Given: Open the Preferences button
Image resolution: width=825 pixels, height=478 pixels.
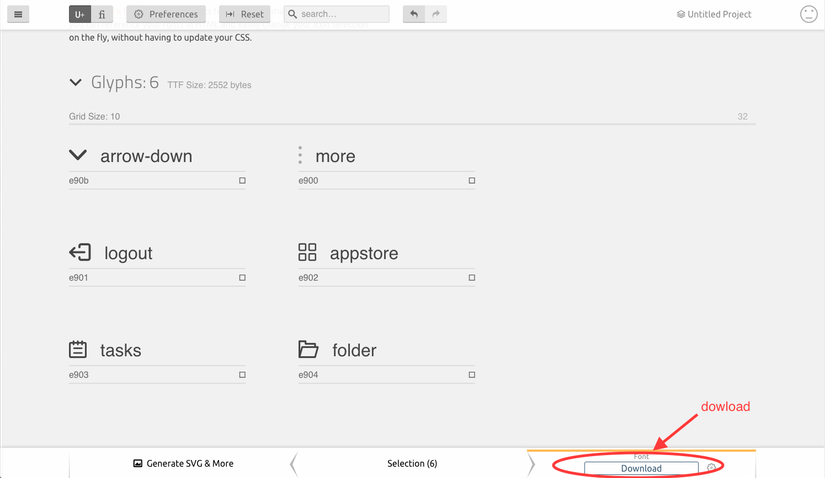Looking at the screenshot, I should point(167,14).
